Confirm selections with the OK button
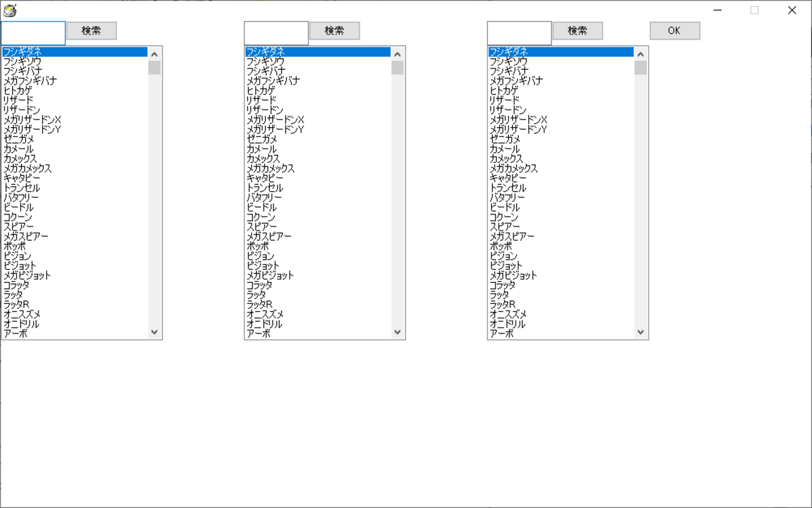This screenshot has height=508, width=812. [675, 30]
